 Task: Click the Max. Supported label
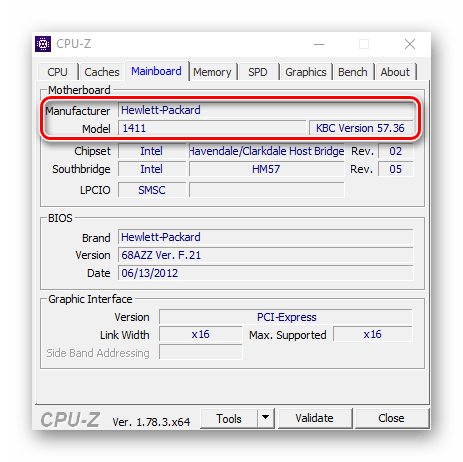coord(288,335)
